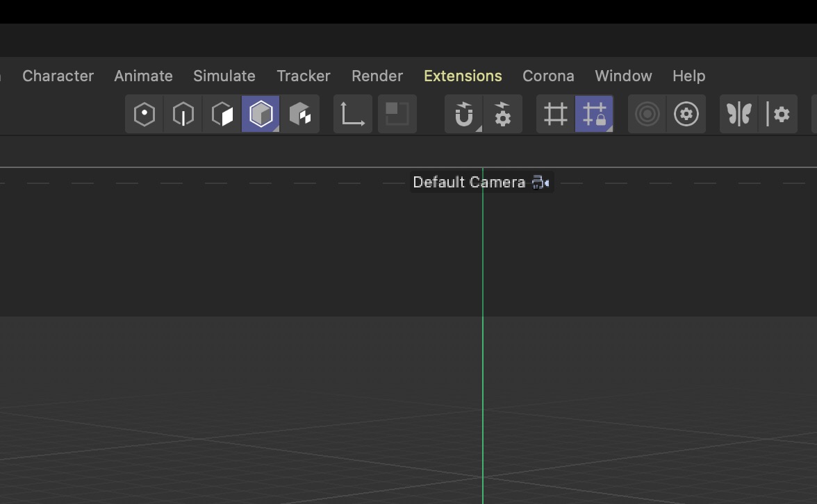Open the Corona menu
Screen dimensions: 817x504
coord(548,76)
